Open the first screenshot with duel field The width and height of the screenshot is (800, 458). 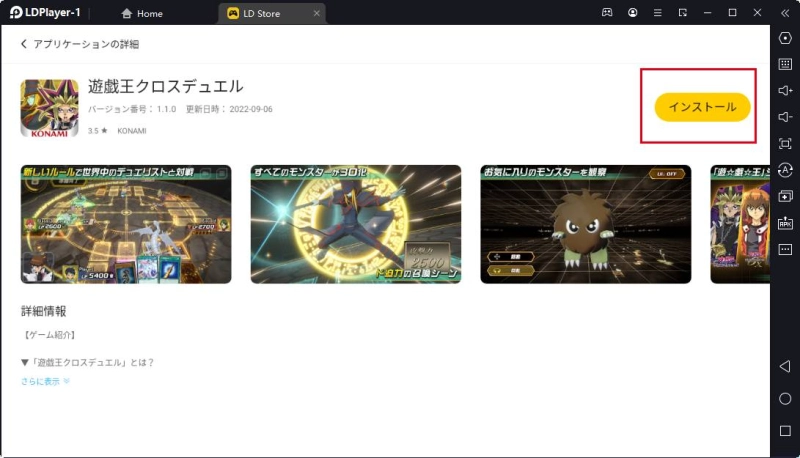[x=126, y=224]
